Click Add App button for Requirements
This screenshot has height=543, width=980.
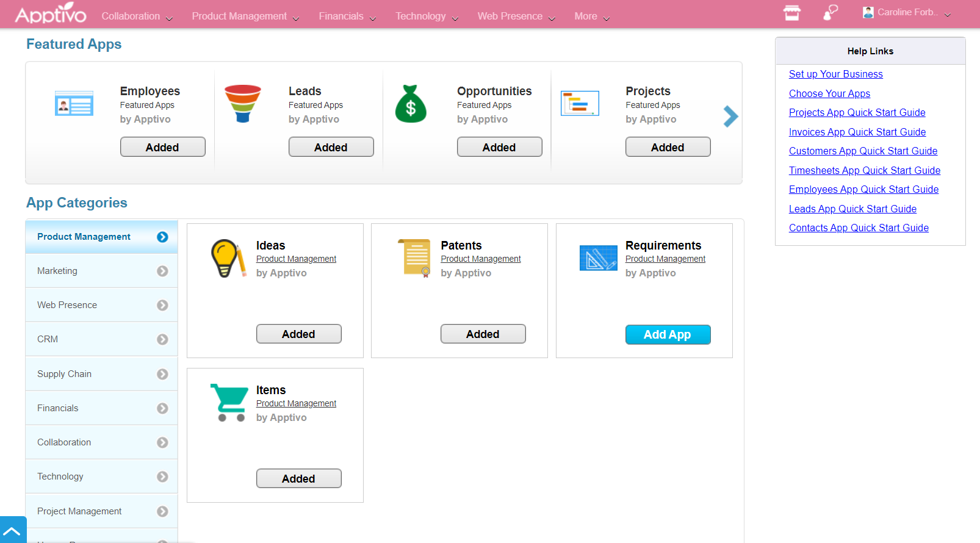tap(668, 334)
